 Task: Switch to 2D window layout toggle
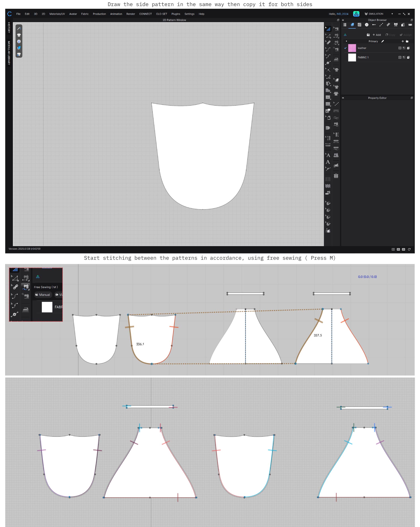point(403,249)
